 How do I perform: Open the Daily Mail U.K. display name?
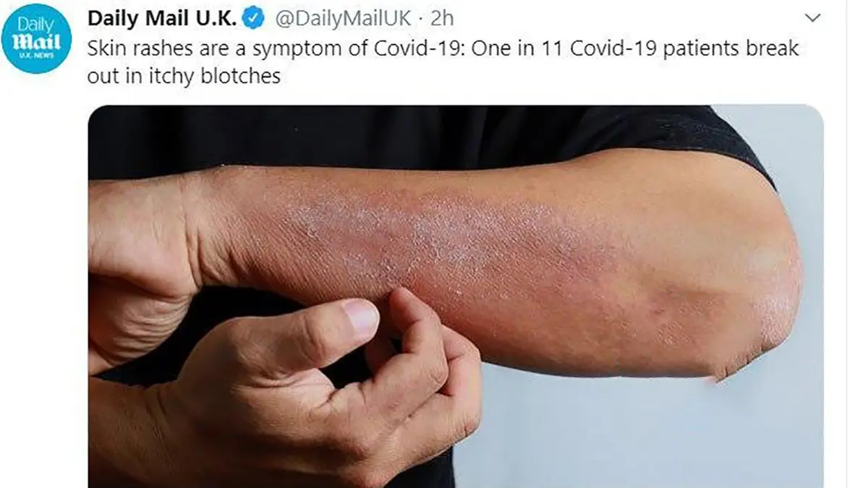(163, 19)
